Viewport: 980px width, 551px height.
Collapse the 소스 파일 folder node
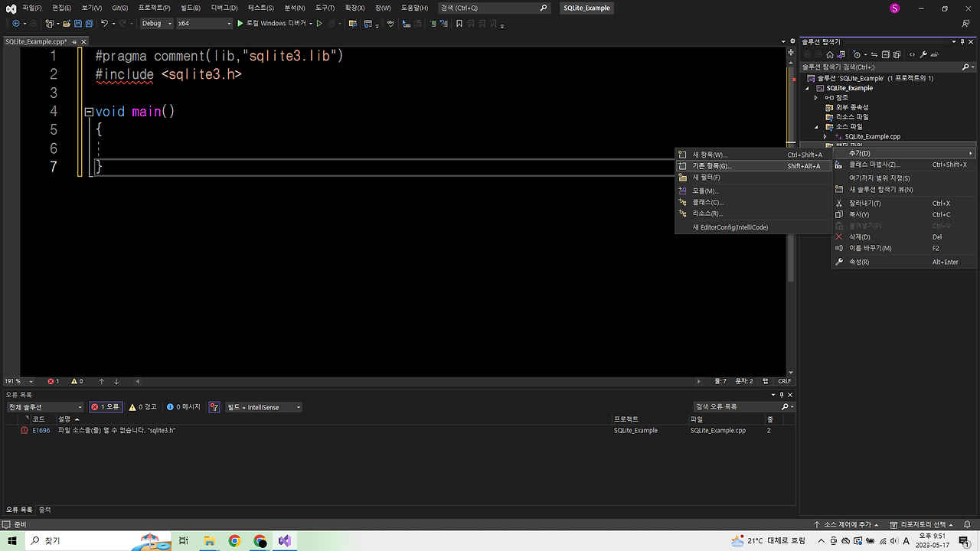[816, 126]
